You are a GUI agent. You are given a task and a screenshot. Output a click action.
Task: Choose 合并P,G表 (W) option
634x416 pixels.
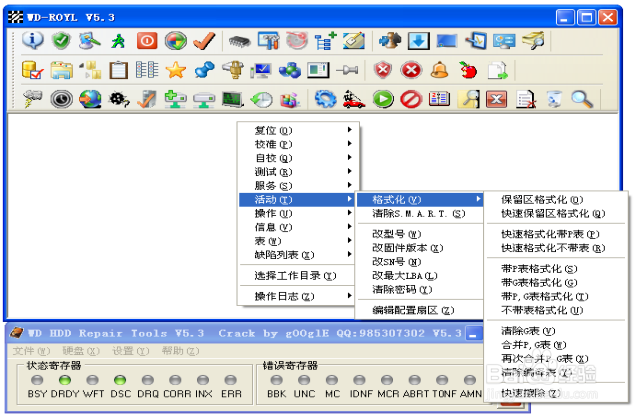pos(556,345)
